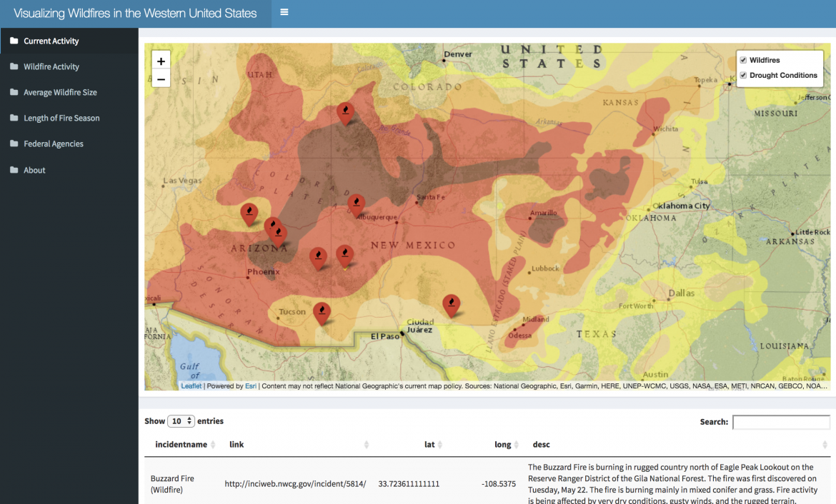Screen dimensions: 836x504
Task: Open the Wildfire Activity menu item
Action: (69, 66)
